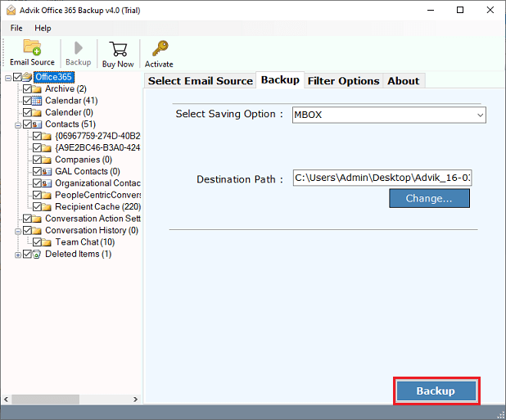The height and width of the screenshot is (420, 506).
Task: Open the Select Saving Option dropdown
Action: coord(389,115)
